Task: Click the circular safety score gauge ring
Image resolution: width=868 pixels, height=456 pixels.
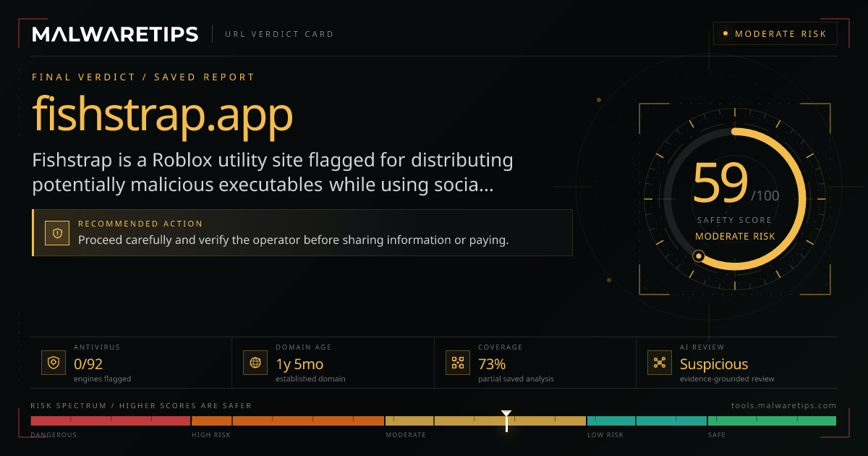Action: (734, 199)
